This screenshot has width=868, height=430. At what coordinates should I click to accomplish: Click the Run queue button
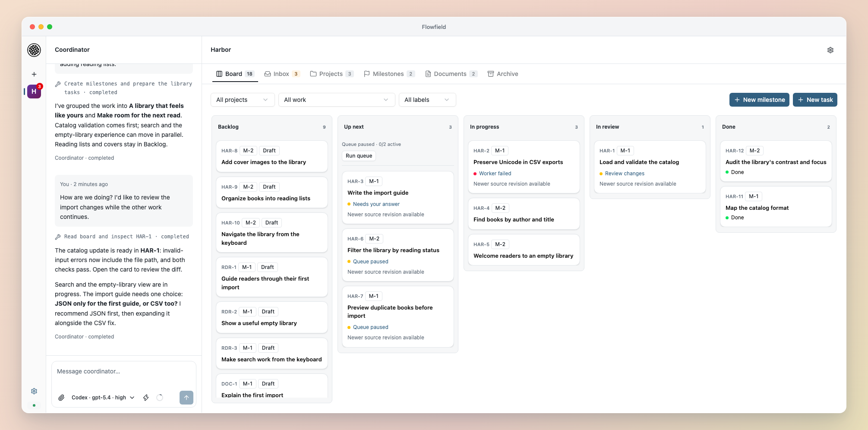click(x=359, y=156)
